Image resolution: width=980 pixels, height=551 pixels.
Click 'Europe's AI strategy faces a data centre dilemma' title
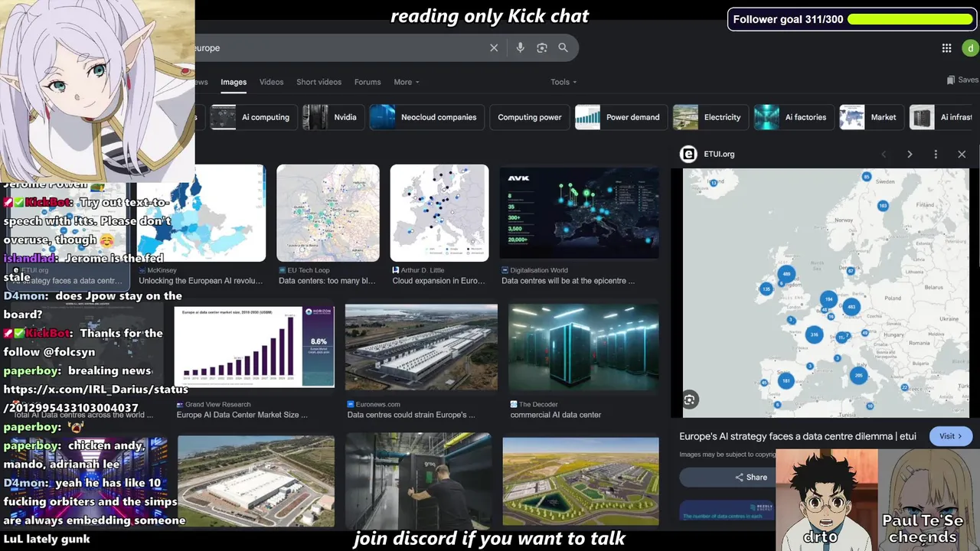click(x=798, y=436)
